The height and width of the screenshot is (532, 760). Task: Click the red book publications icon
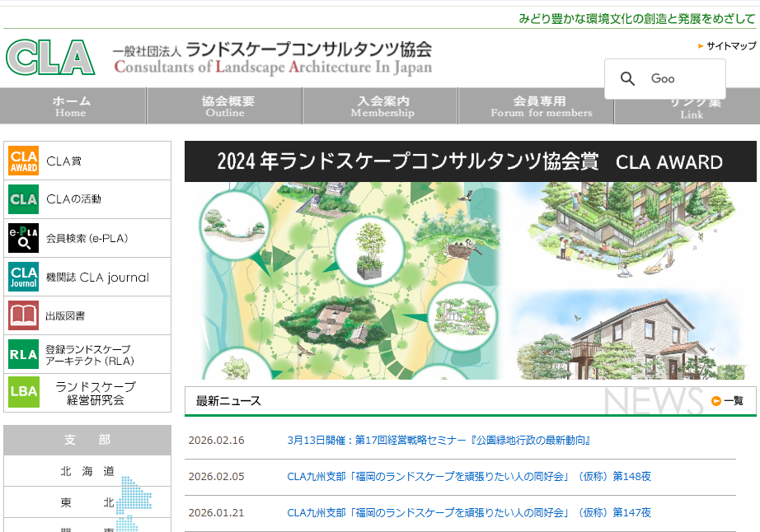(24, 315)
